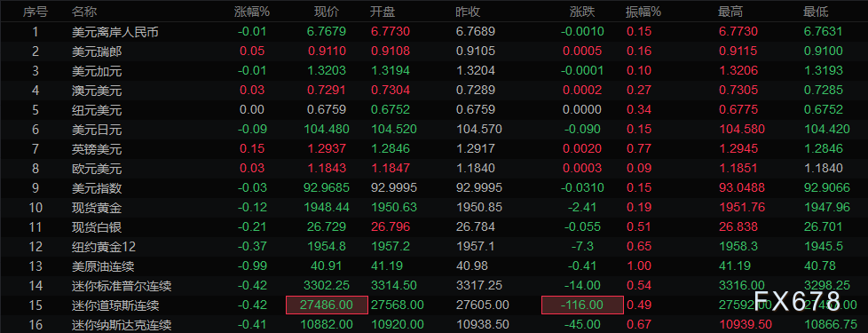Open the 现货白银 quote row

click(x=434, y=227)
